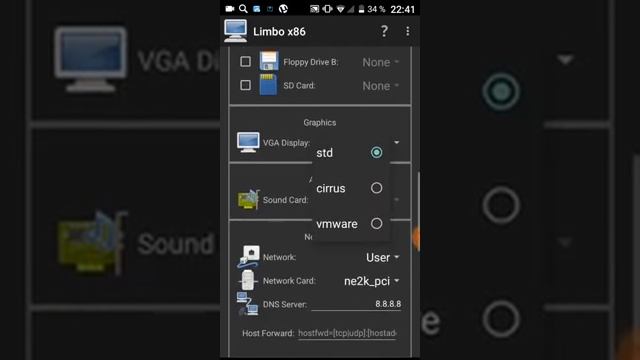Tap the camera icon in status bar
Screen dimensions: 640x360
pyautogui.click(x=230, y=9)
